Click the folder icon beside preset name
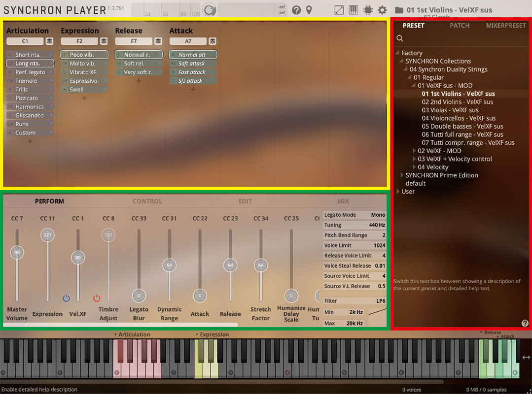532x394 pixels. (x=399, y=10)
